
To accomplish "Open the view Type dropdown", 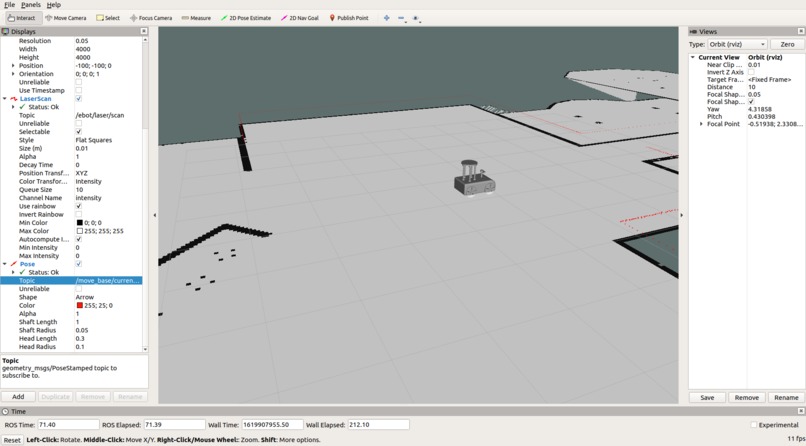I will coord(737,44).
